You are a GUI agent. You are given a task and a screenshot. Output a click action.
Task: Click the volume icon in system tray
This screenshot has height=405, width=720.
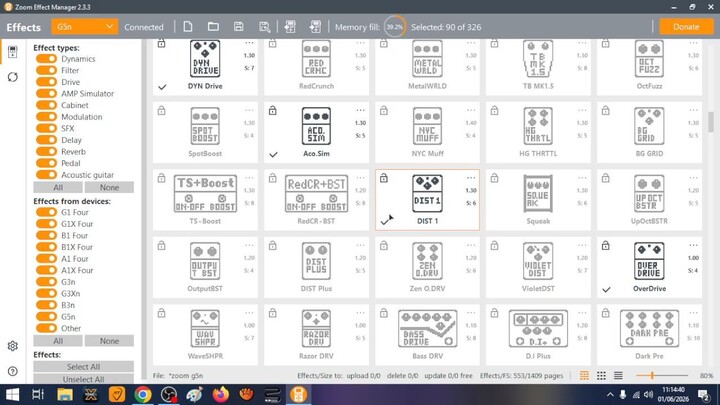click(x=648, y=394)
